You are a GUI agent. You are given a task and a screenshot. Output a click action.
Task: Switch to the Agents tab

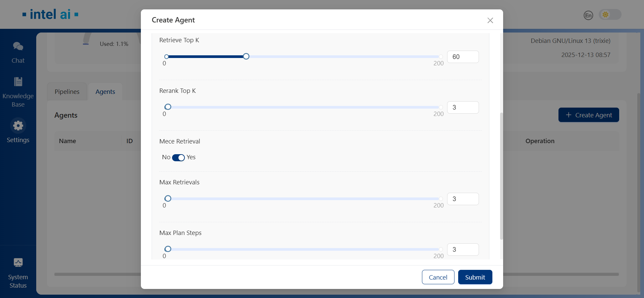click(x=105, y=92)
